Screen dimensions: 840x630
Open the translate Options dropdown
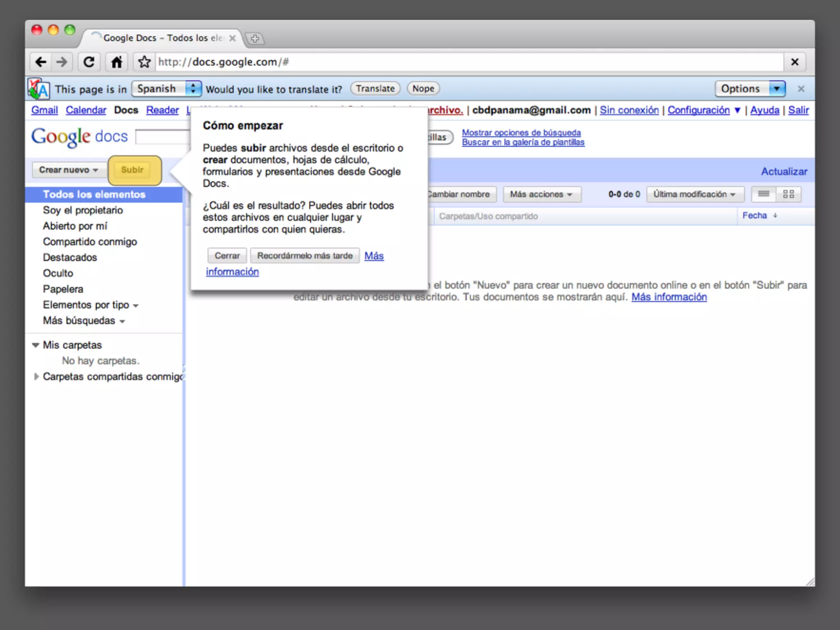(750, 89)
